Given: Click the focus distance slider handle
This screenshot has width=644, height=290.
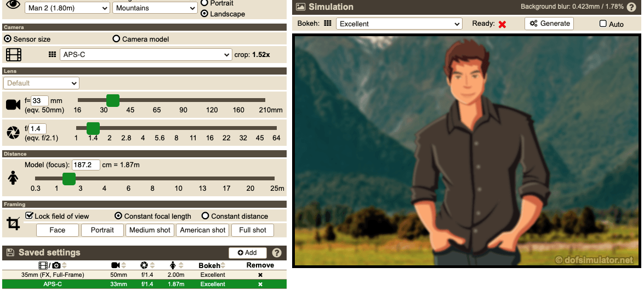Looking at the screenshot, I should (69, 179).
